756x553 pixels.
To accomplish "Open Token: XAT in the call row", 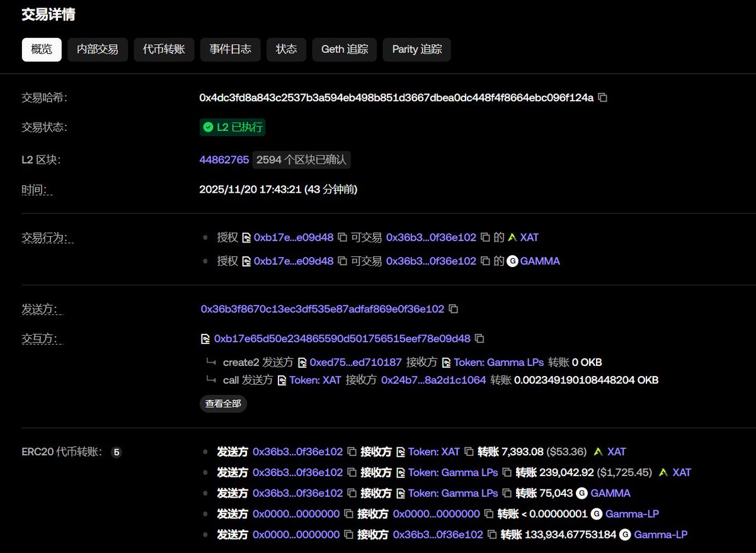I will [315, 380].
